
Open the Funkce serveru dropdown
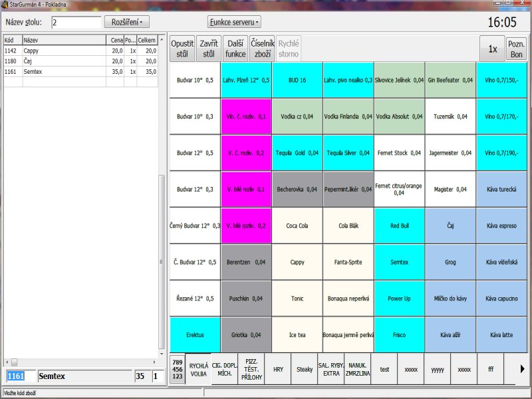pyautogui.click(x=234, y=22)
